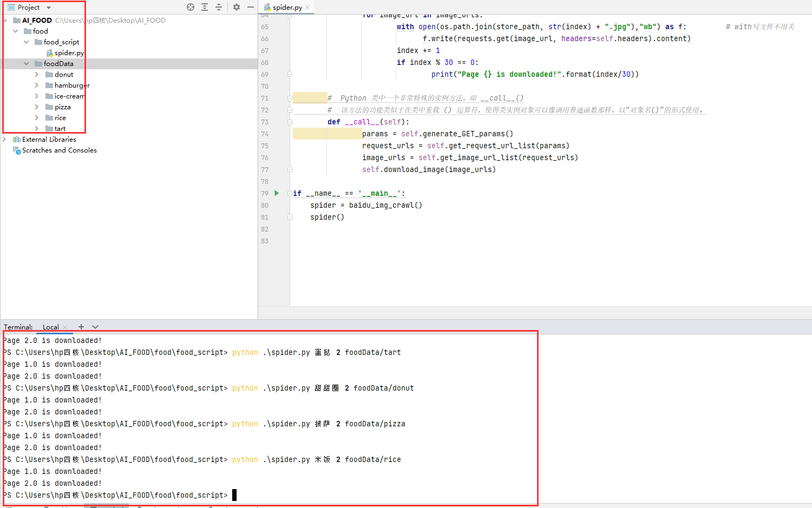
Task: Toggle code fold marker at line 69
Action: (290, 74)
